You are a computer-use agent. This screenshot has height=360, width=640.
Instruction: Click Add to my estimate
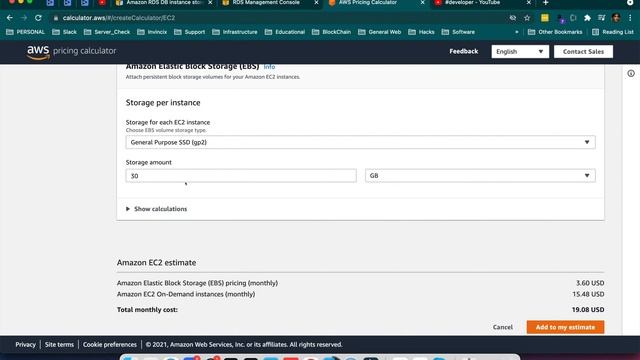pyautogui.click(x=565, y=327)
